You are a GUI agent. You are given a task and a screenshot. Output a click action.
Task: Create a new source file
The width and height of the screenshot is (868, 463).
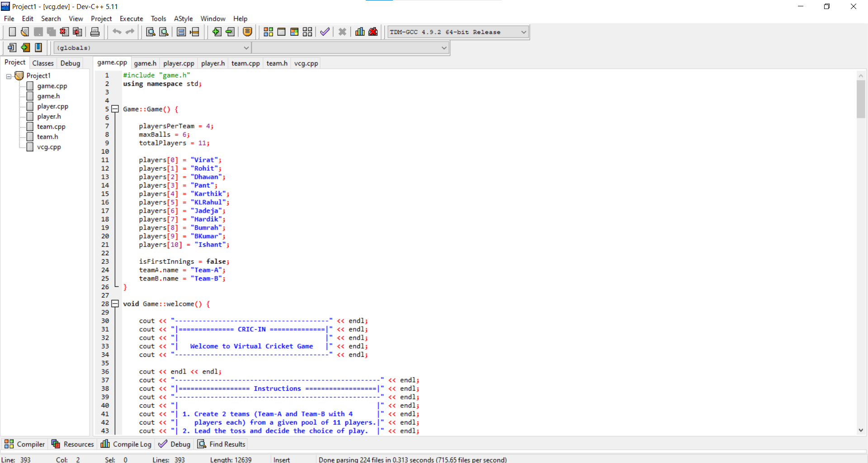click(12, 32)
